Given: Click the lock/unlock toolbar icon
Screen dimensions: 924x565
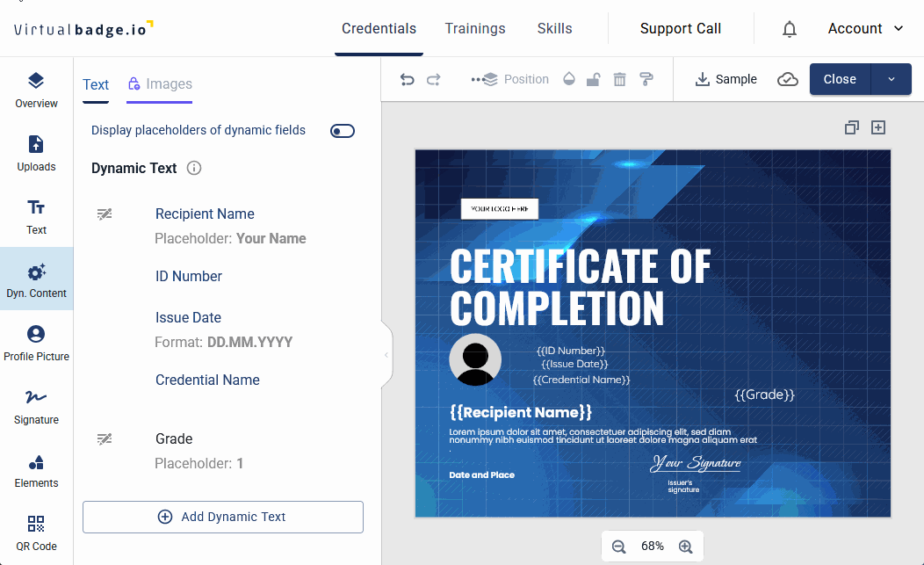Looking at the screenshot, I should [594, 79].
